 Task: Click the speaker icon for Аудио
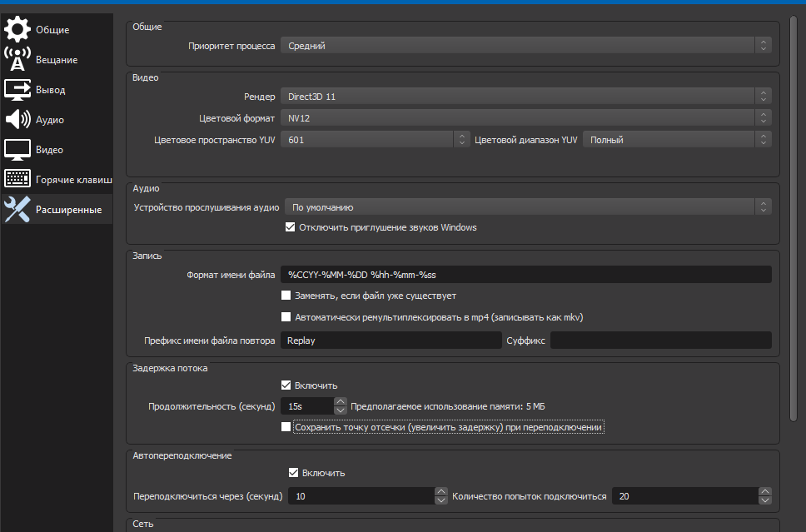coord(17,119)
